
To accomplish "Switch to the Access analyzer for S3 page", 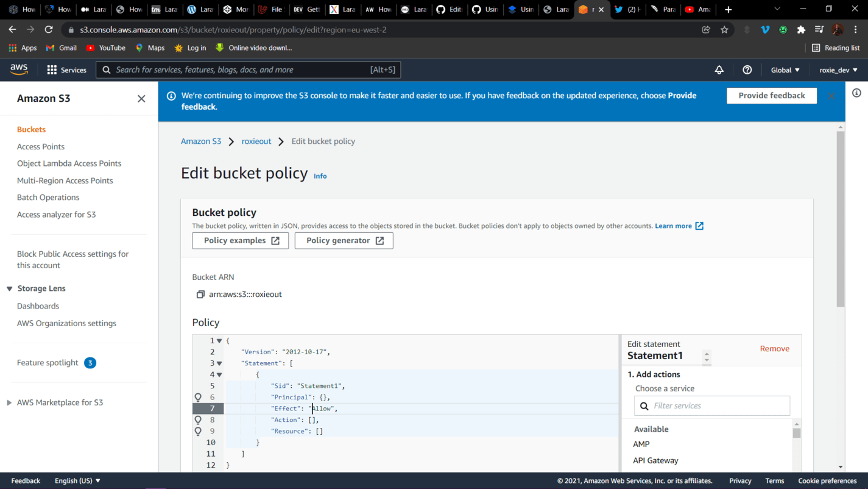I will 56,214.
